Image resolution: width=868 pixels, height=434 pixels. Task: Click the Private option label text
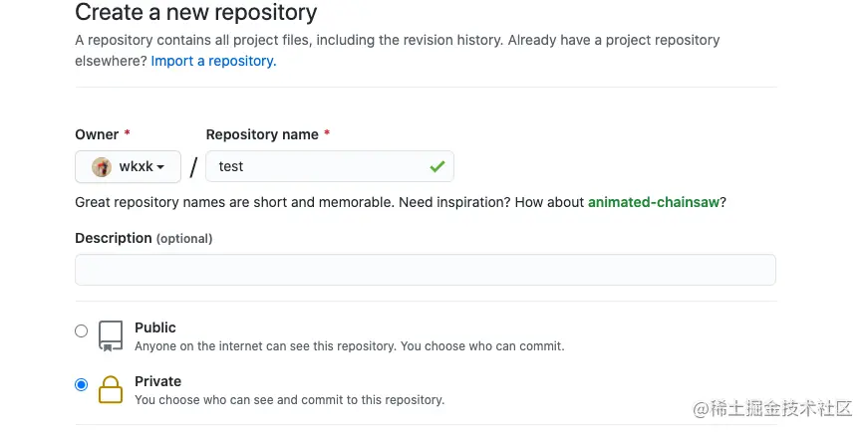(158, 381)
